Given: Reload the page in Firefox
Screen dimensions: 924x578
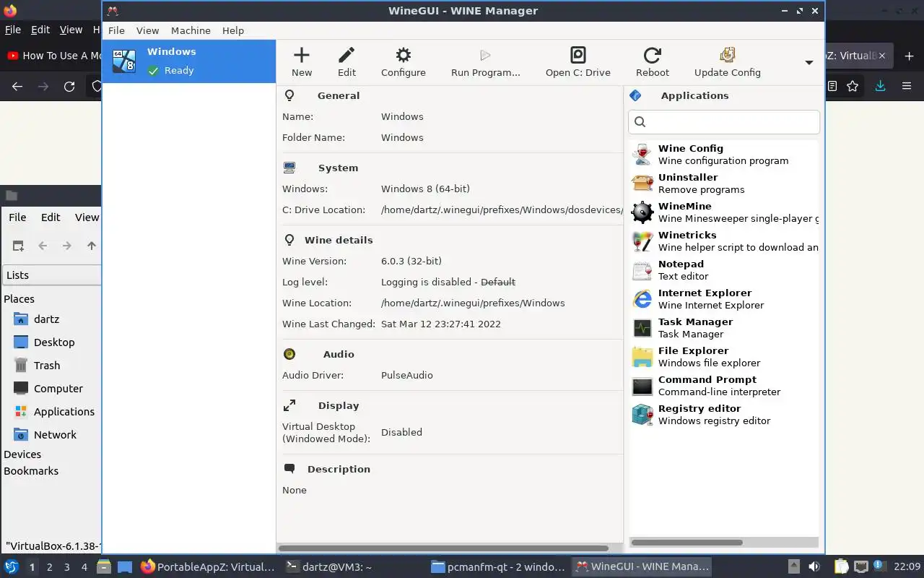Looking at the screenshot, I should coord(69,86).
